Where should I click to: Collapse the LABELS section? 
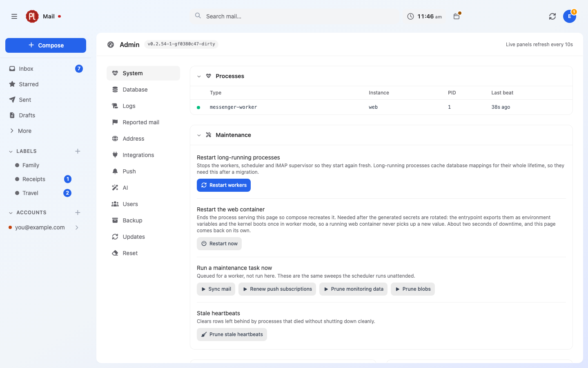11,151
